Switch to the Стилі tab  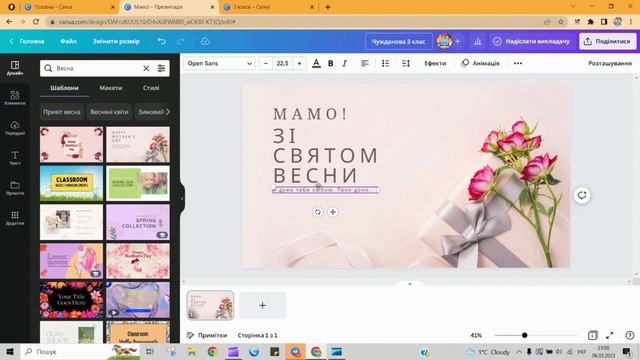[151, 88]
